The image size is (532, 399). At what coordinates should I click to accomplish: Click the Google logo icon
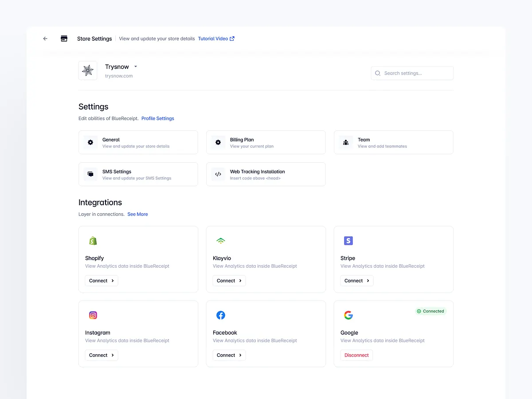click(348, 315)
